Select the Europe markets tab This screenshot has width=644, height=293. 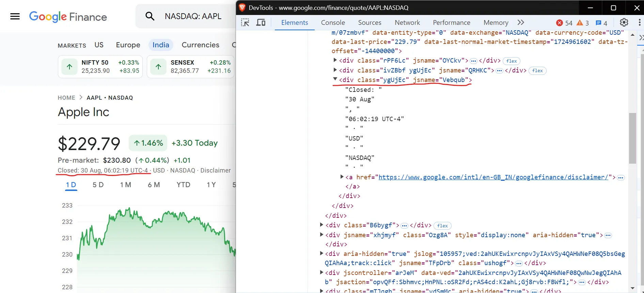point(128,45)
